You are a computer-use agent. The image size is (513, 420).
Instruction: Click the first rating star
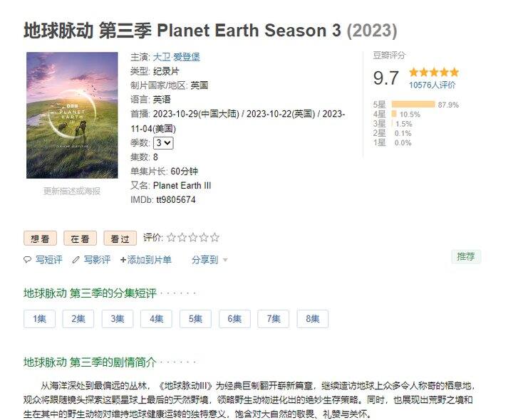pyautogui.click(x=171, y=238)
